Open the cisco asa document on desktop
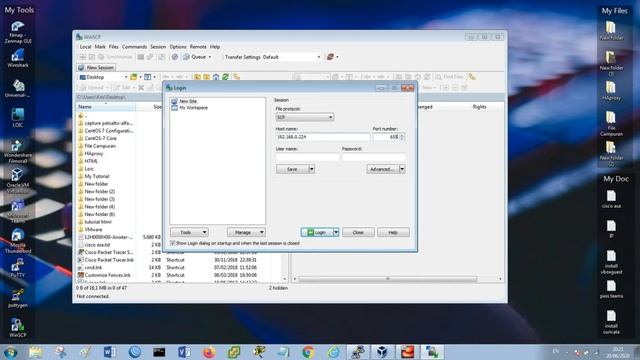The width and height of the screenshot is (640, 360). pos(611,200)
